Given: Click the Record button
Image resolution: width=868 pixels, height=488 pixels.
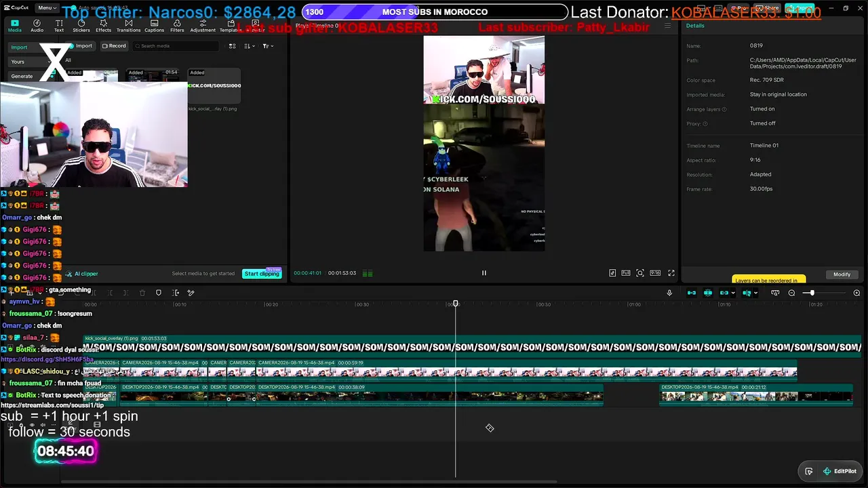Looking at the screenshot, I should [x=114, y=46].
